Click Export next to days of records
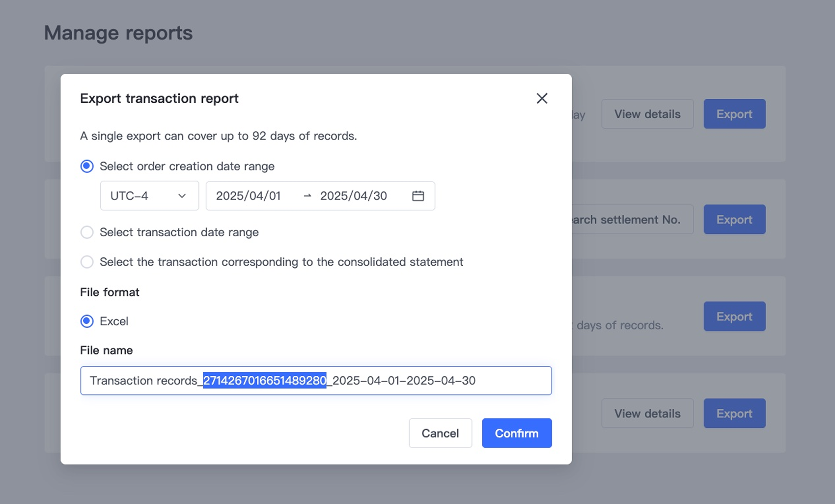 tap(734, 316)
